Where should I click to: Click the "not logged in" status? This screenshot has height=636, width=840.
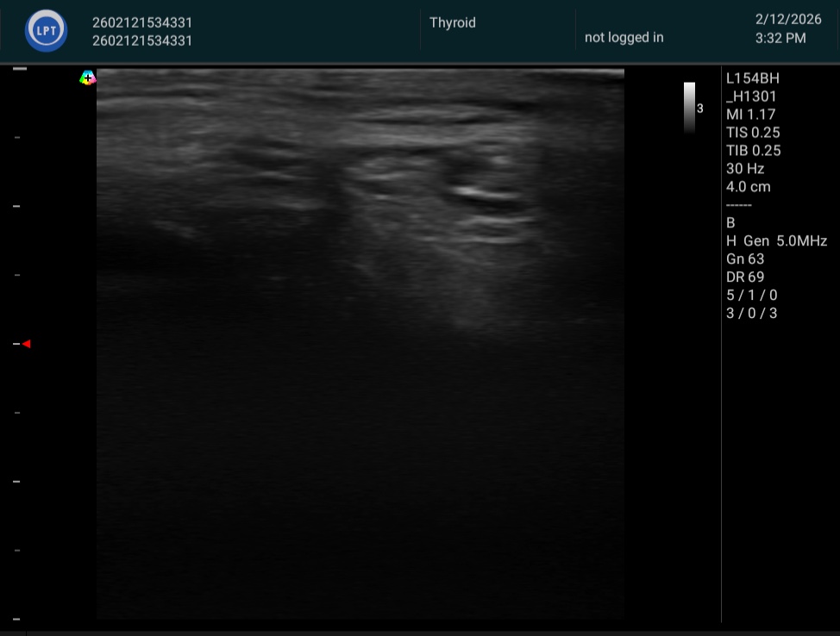tap(624, 37)
